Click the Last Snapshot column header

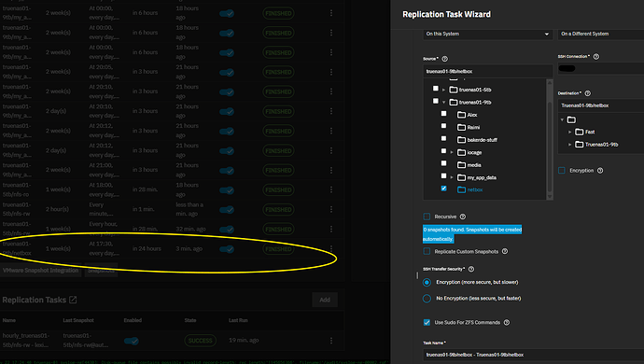pyautogui.click(x=78, y=320)
